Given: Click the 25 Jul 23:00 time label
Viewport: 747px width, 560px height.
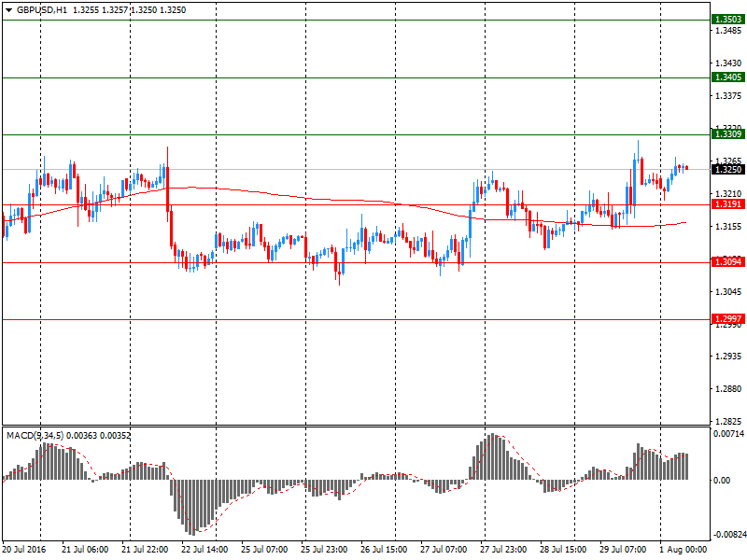Looking at the screenshot, I should tap(324, 550).
